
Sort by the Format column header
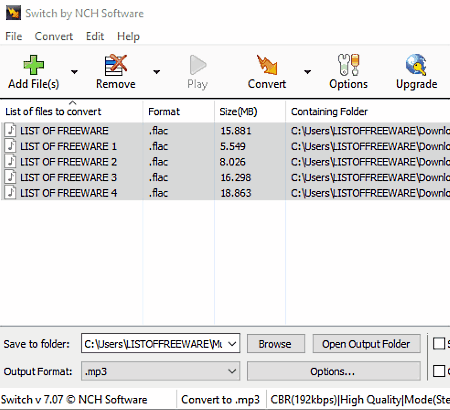179,111
